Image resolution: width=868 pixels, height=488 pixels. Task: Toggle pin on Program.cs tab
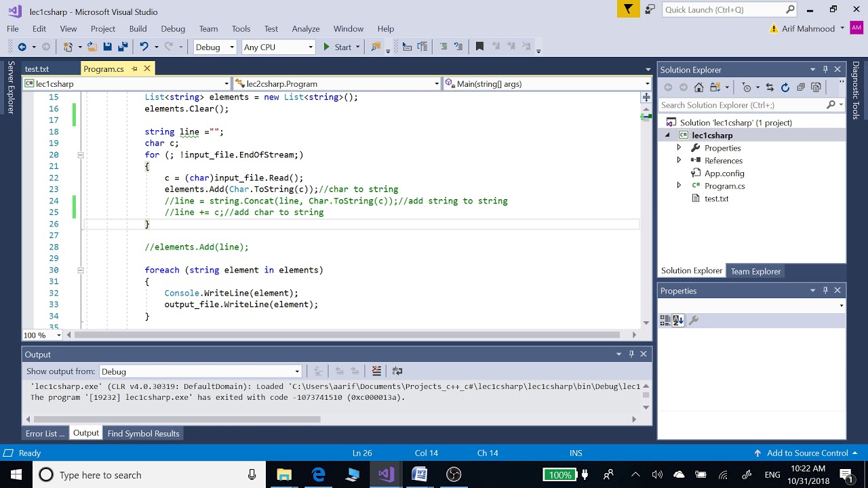134,68
